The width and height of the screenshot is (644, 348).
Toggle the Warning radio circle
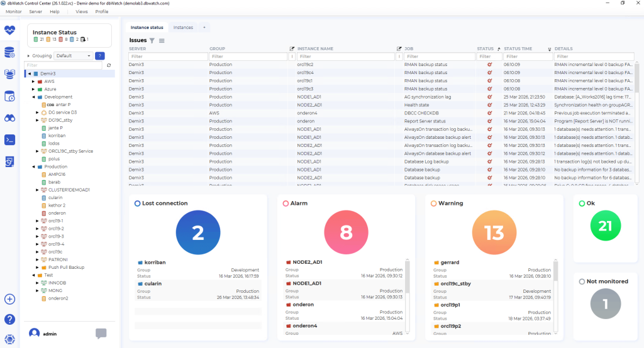[434, 203]
